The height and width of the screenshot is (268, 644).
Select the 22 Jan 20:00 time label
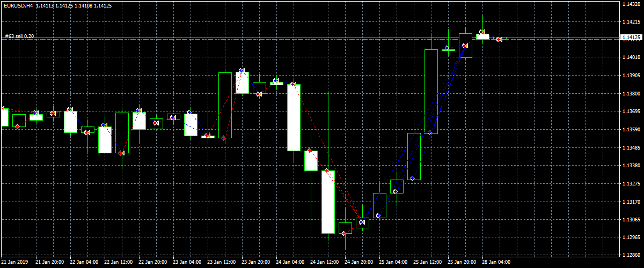tap(152, 263)
